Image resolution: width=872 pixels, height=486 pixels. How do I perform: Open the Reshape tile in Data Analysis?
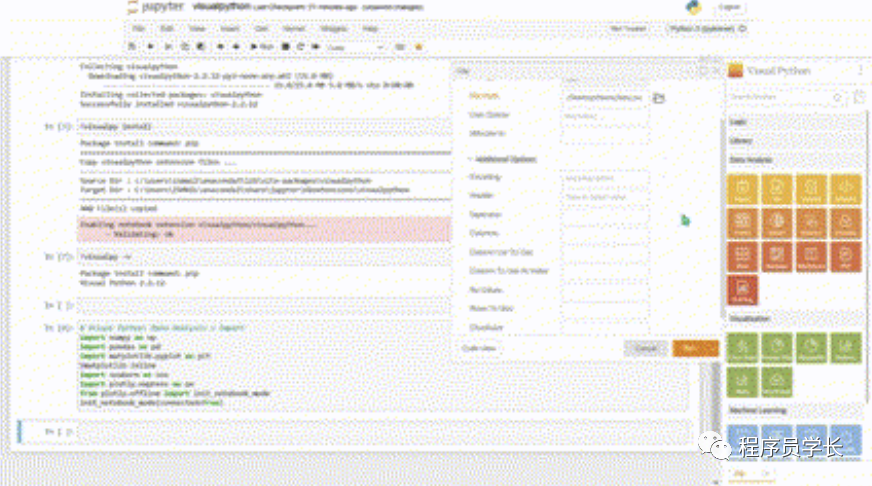pos(777,257)
